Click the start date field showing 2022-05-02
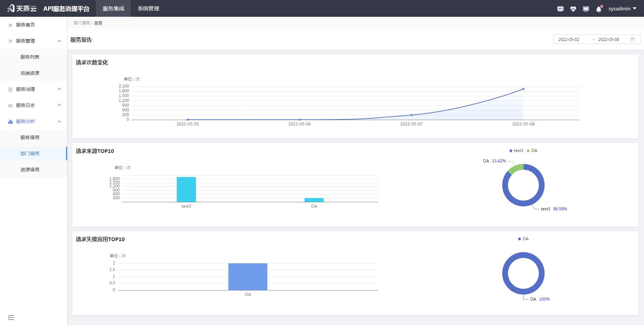The image size is (644, 325). point(569,39)
